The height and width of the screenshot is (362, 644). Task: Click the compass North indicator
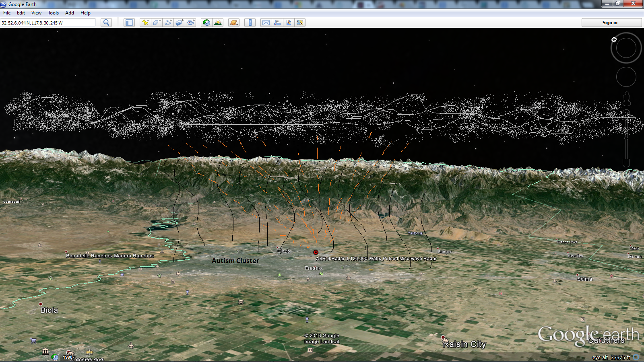point(614,39)
